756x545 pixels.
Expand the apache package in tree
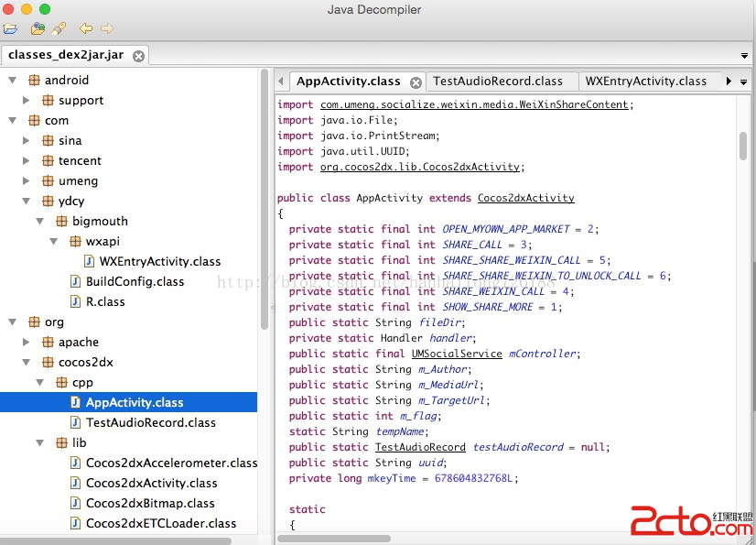pyautogui.click(x=27, y=343)
